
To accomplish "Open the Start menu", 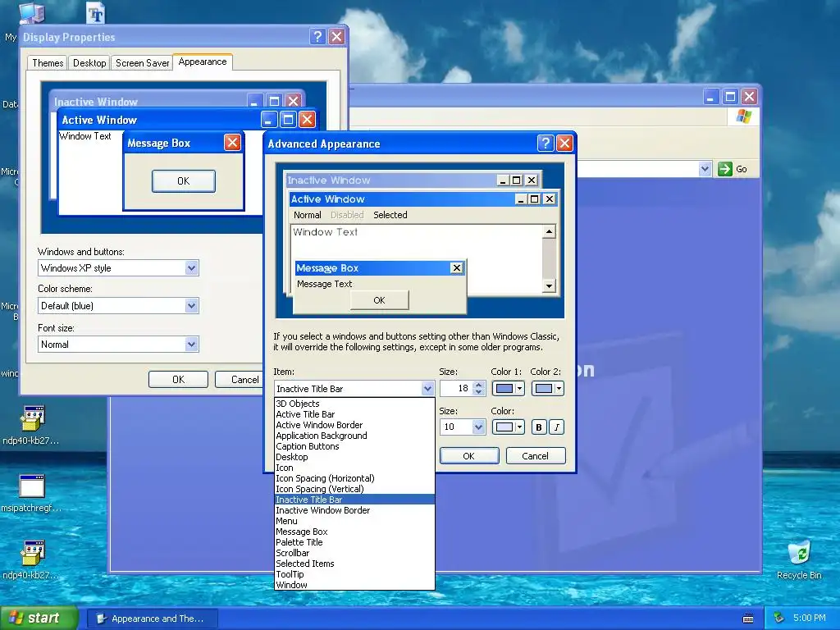I will tap(39, 619).
